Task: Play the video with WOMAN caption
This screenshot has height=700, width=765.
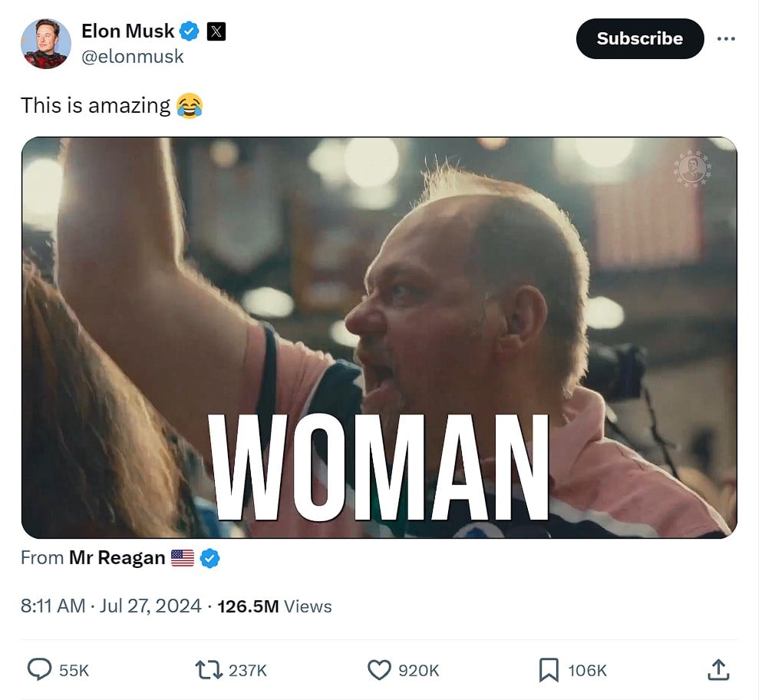Action: (x=379, y=337)
